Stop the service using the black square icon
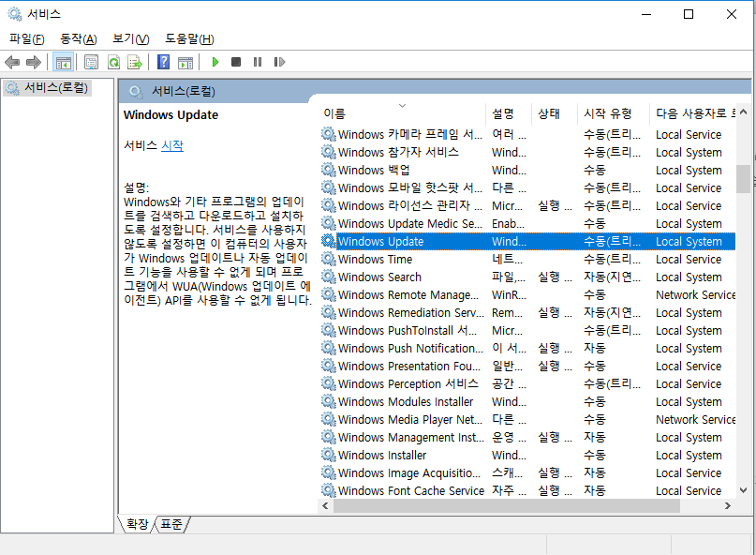 (235, 62)
